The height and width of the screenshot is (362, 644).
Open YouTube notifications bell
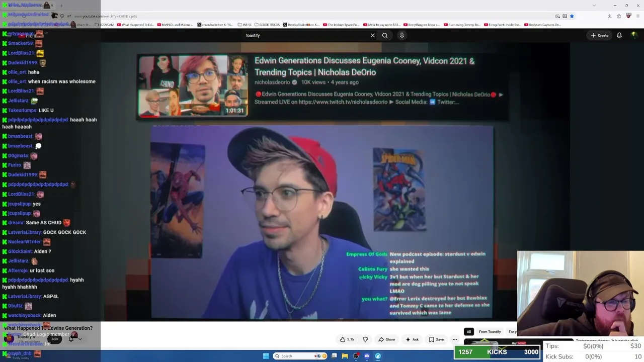point(619,35)
